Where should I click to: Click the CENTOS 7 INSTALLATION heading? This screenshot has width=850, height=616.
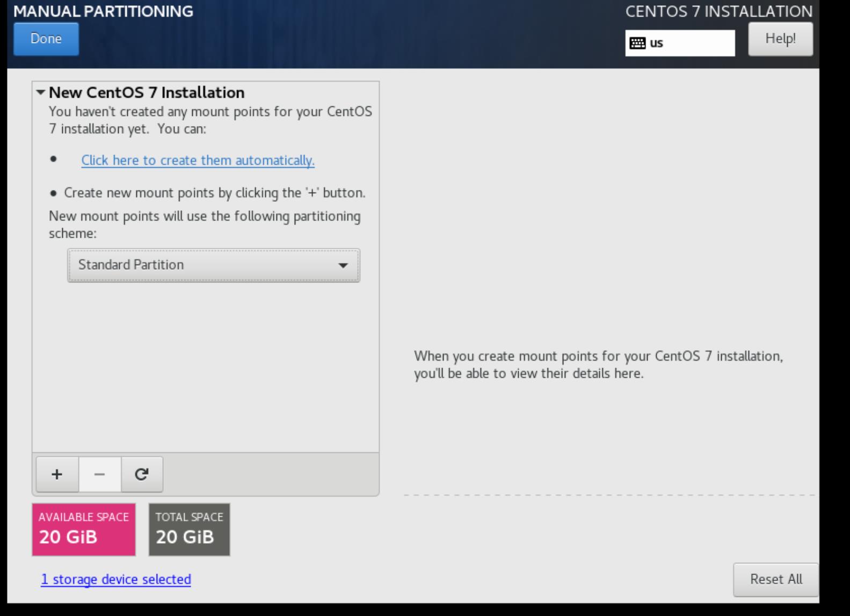click(x=719, y=11)
